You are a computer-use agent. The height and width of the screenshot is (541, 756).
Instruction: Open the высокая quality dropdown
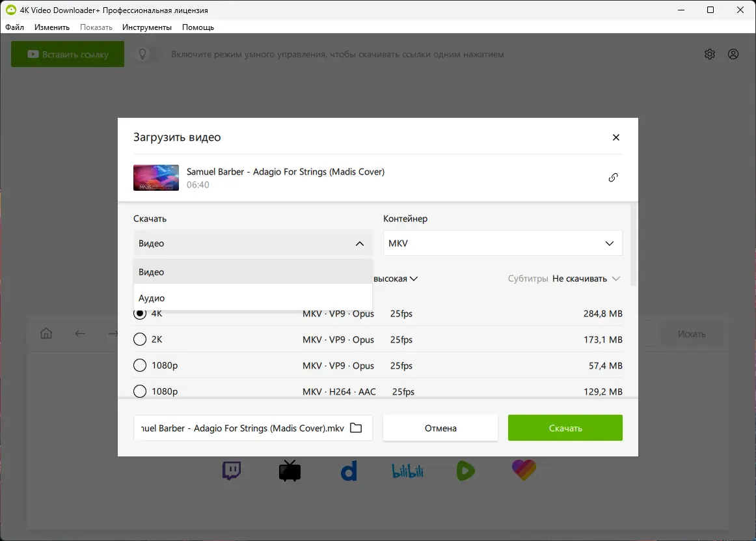[x=396, y=279]
